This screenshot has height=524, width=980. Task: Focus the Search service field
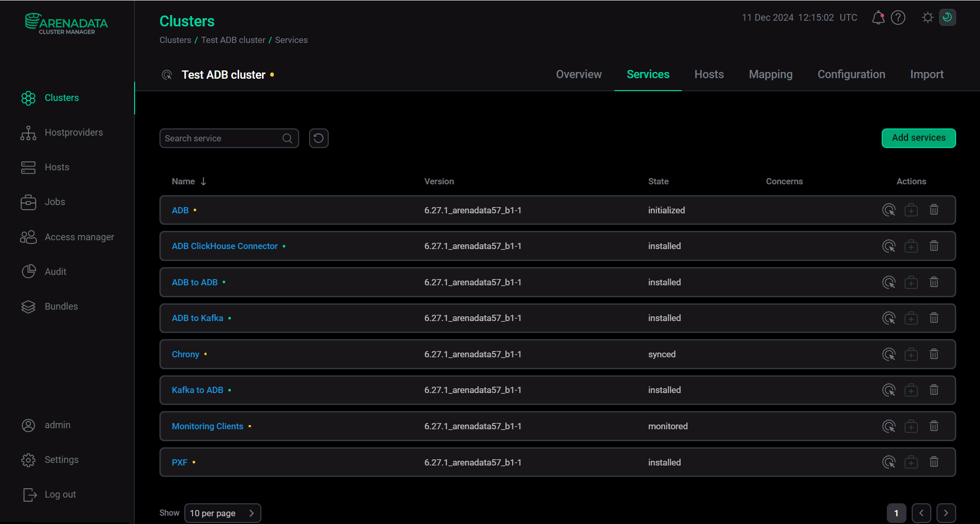coord(229,138)
